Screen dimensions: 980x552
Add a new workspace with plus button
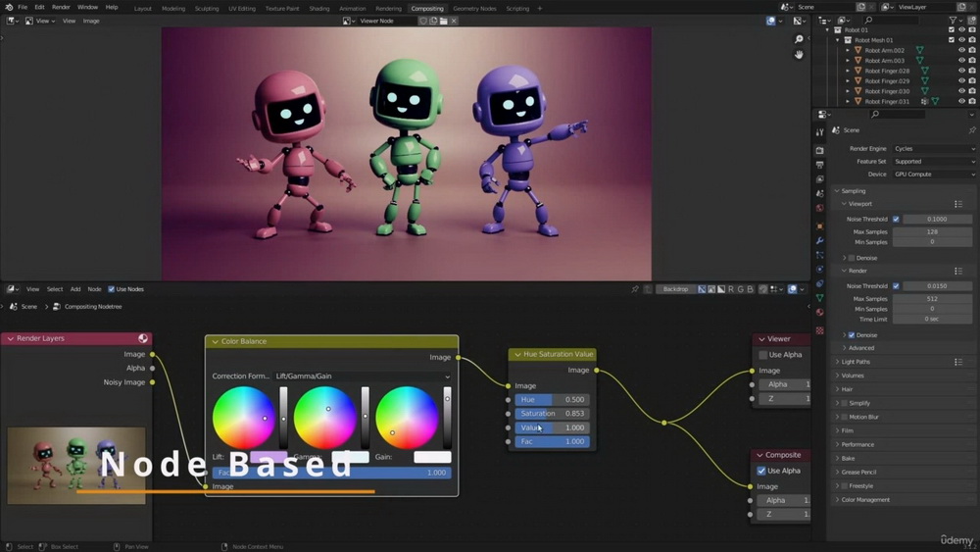coord(539,9)
